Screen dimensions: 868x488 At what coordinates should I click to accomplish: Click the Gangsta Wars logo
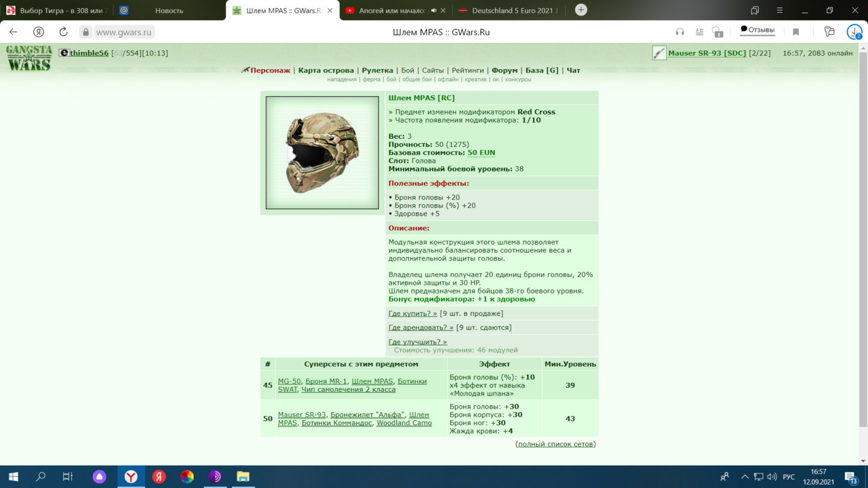[29, 58]
